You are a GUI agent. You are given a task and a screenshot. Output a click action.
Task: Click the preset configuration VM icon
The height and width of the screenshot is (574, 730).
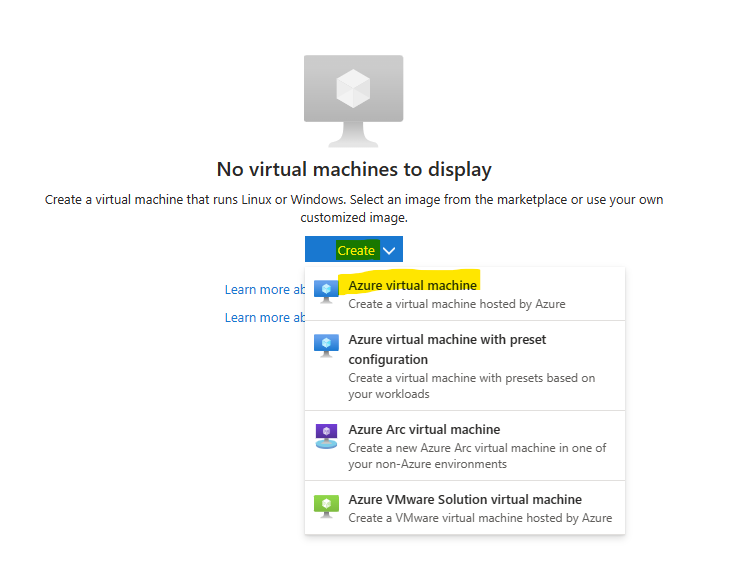pos(326,346)
